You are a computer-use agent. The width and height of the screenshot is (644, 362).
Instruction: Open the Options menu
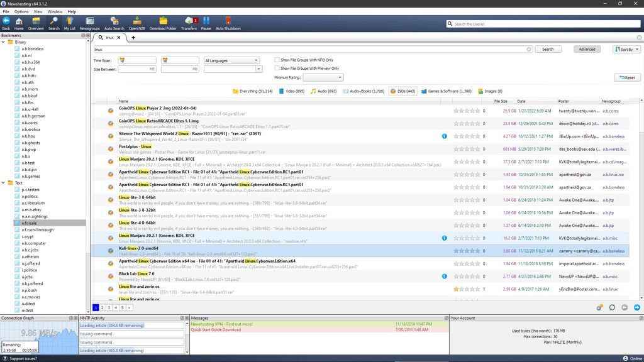coord(21,11)
